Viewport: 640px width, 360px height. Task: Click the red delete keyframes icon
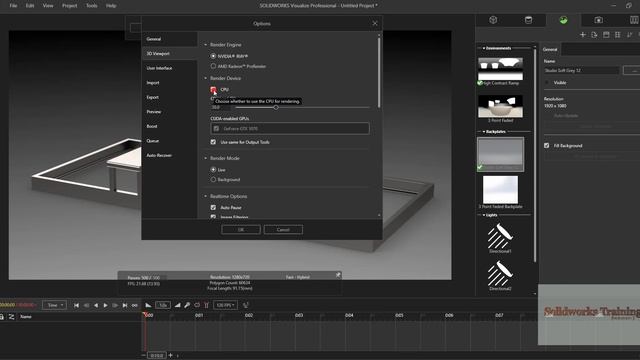(x=207, y=305)
